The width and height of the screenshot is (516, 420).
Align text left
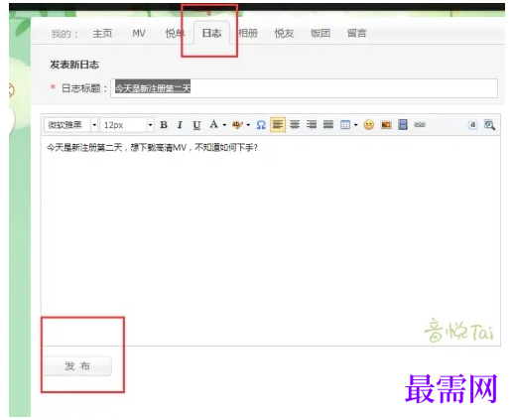[278, 125]
